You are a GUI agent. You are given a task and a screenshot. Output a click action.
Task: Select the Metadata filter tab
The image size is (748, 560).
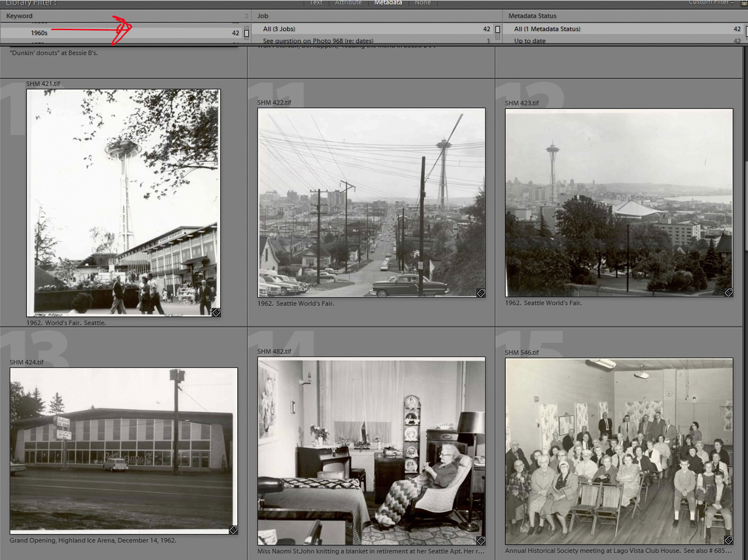point(388,3)
